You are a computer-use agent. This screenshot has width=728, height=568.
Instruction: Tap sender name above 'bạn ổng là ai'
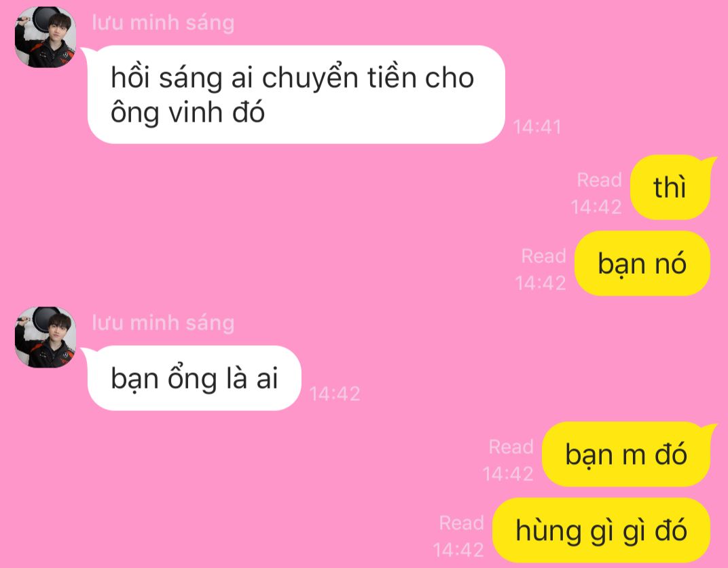click(163, 323)
